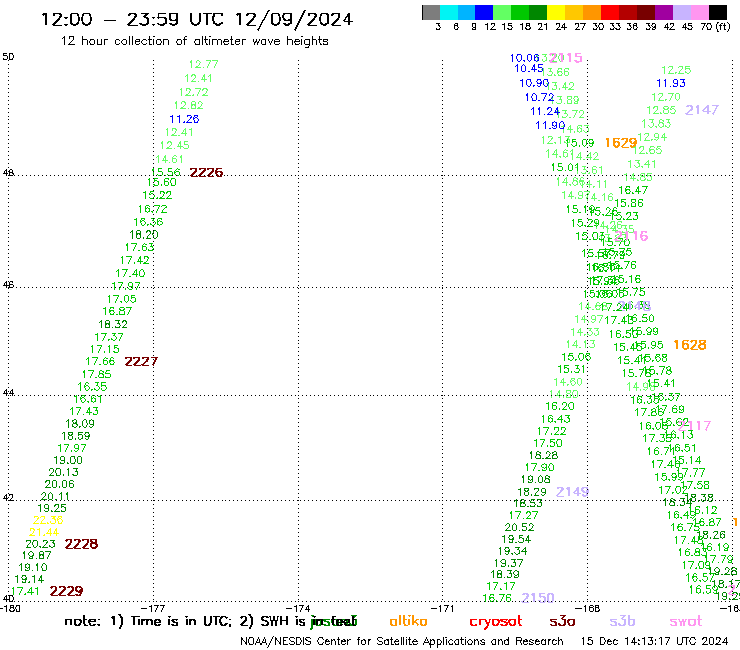This screenshot has width=740, height=650.
Task: Select the wave height value 20.23
Action: click(x=41, y=544)
